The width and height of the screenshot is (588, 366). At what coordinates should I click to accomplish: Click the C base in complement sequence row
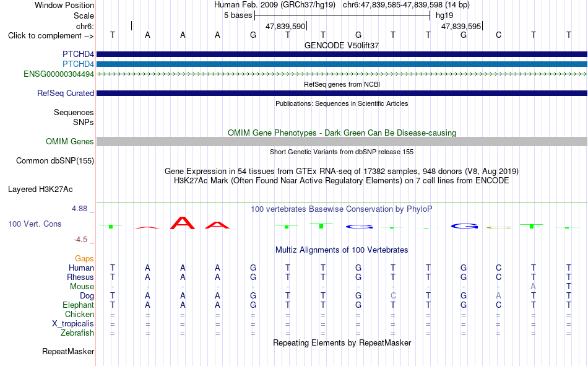[x=498, y=35]
